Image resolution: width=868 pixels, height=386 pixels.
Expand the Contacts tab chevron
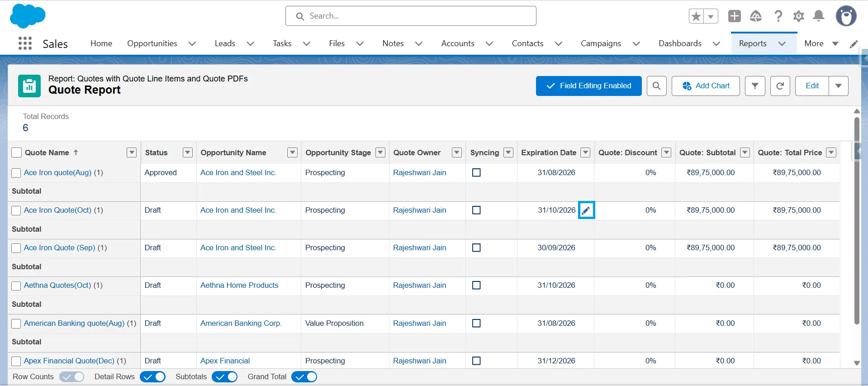point(559,44)
